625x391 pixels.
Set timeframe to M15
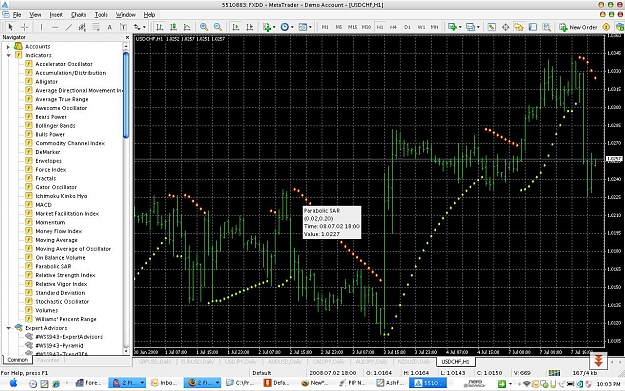point(352,27)
